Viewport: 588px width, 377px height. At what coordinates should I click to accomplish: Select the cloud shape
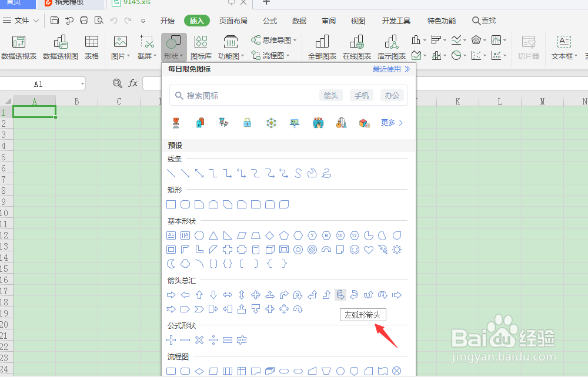(185, 264)
